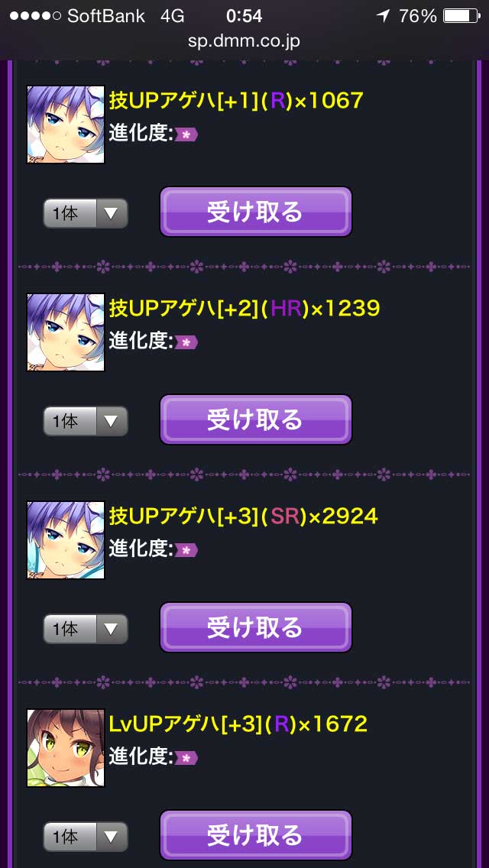This screenshot has height=868, width=489.
Task: Click 受け取る for 技UPアゲハ[+3](SR) ×2924
Action: (256, 627)
